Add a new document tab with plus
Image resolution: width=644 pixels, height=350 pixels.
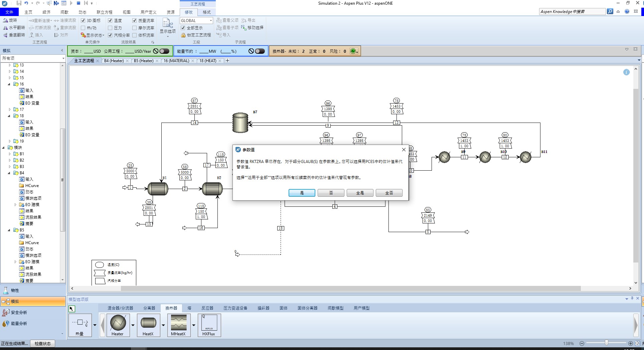(227, 60)
